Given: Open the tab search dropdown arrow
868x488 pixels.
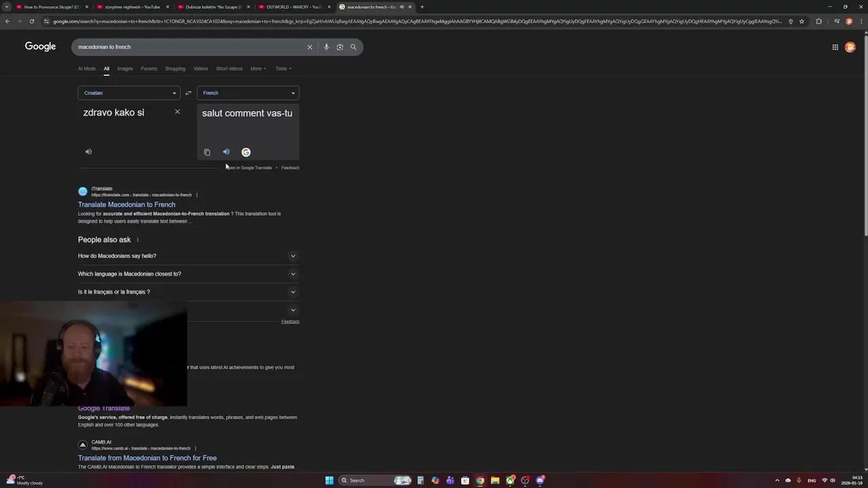Looking at the screenshot, I should (x=7, y=7).
